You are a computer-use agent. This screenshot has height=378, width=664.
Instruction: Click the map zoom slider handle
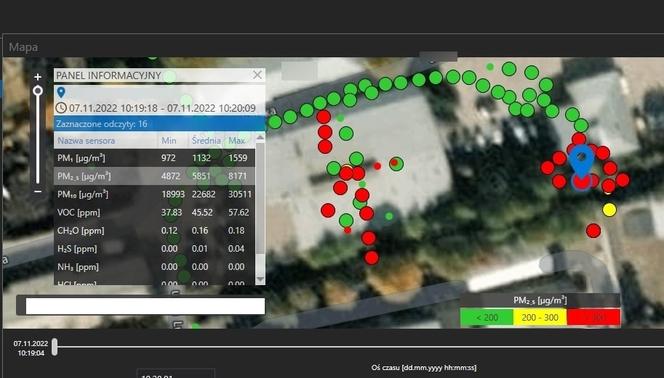38,91
